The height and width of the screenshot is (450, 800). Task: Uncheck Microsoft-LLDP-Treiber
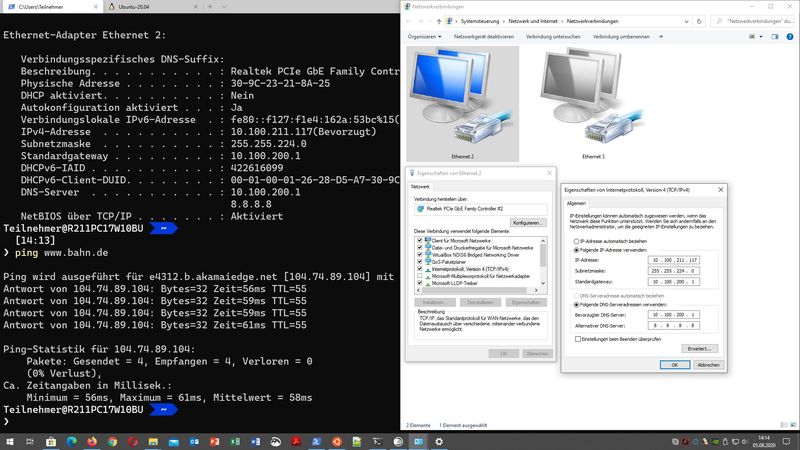tap(420, 283)
